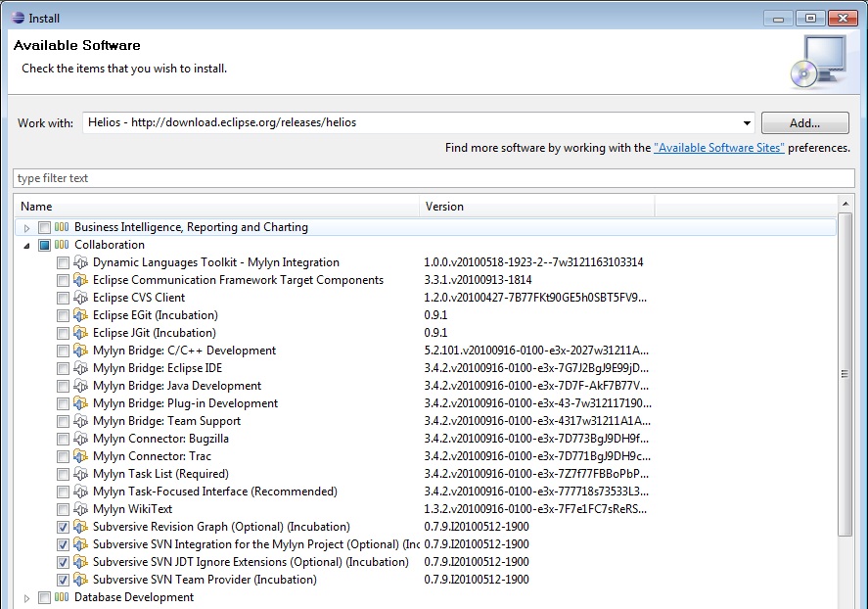This screenshot has width=868, height=609.
Task: Click the Eclipse EGit feature icon
Action: tap(80, 315)
